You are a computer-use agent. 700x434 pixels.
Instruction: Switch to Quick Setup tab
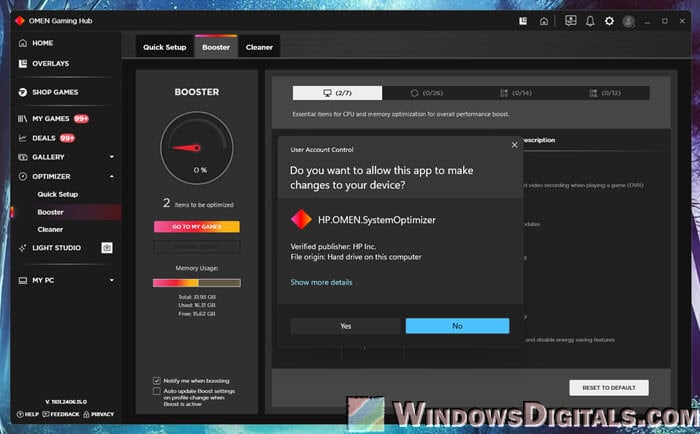pyautogui.click(x=165, y=47)
